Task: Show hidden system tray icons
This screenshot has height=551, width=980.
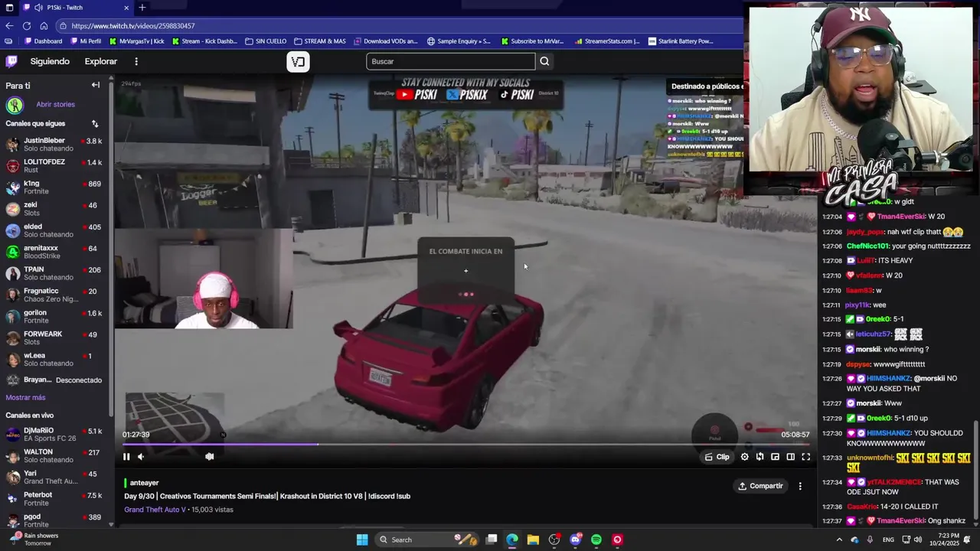Action: (x=839, y=540)
